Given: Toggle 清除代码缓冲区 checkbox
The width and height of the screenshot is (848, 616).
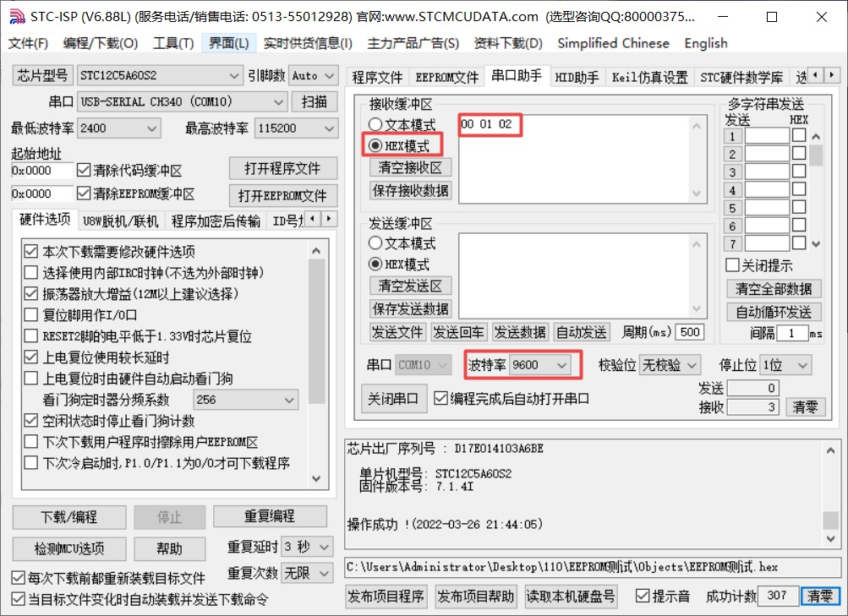Looking at the screenshot, I should (129, 171).
